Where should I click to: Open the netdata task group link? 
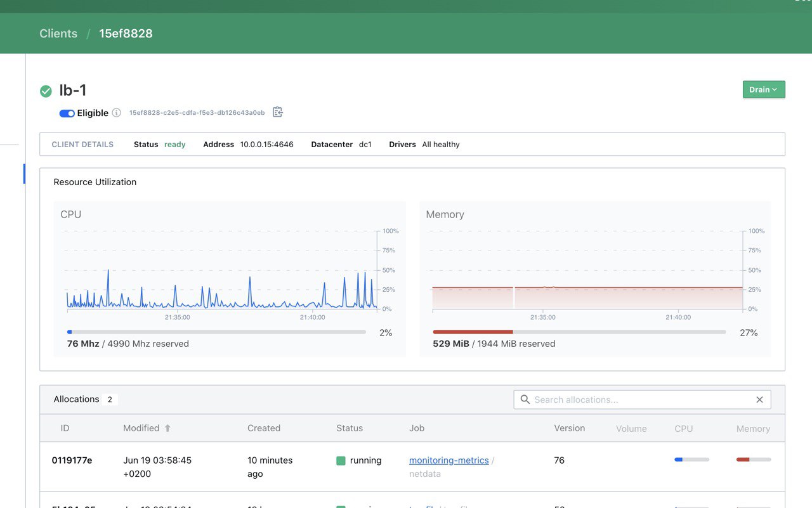[425, 474]
